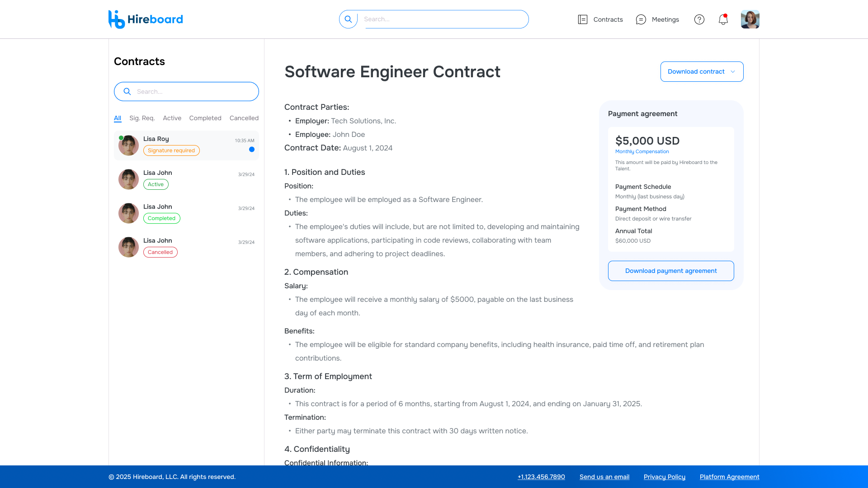Focus the contracts sidebar search field

tap(194, 92)
